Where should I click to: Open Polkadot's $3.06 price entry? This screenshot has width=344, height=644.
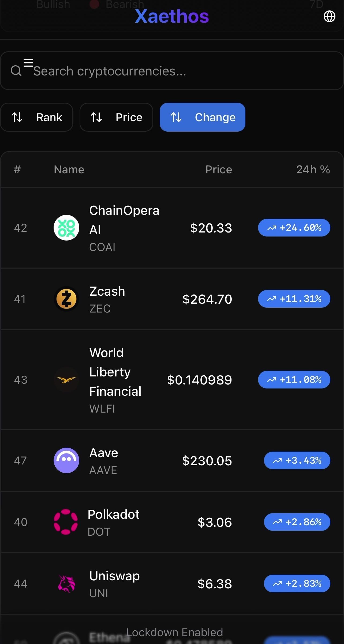tap(215, 522)
